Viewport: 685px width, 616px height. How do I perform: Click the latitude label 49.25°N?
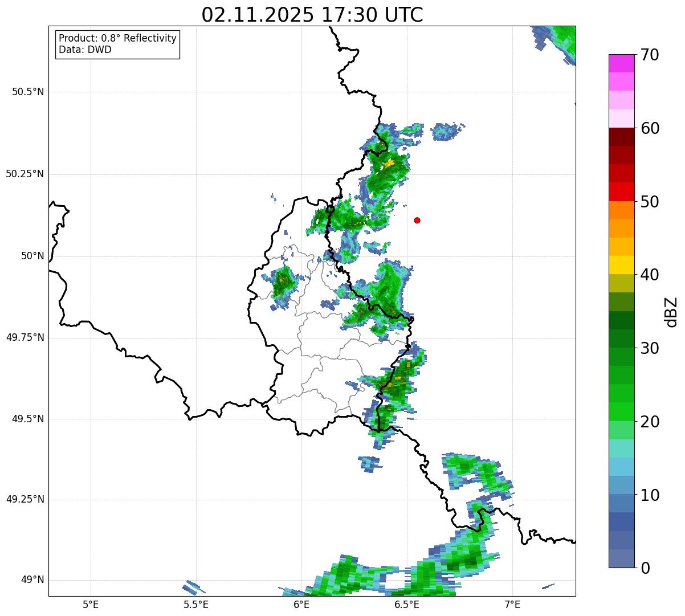[x=25, y=500]
